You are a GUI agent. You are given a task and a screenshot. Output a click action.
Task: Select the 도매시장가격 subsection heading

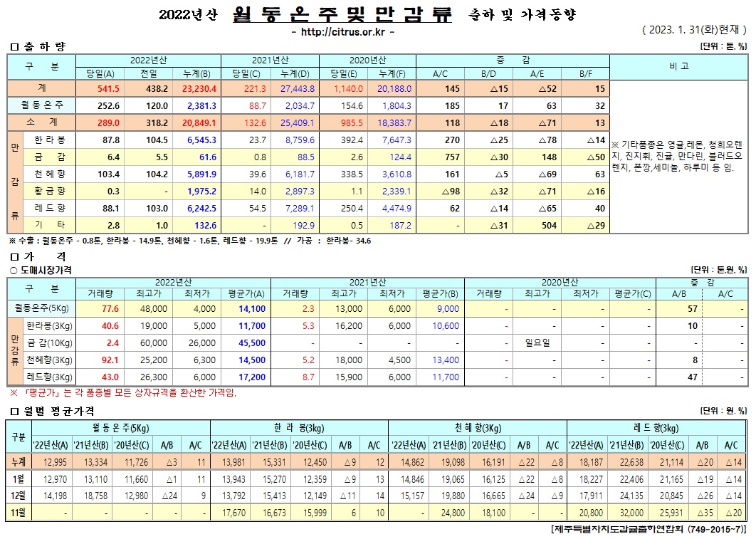click(44, 270)
